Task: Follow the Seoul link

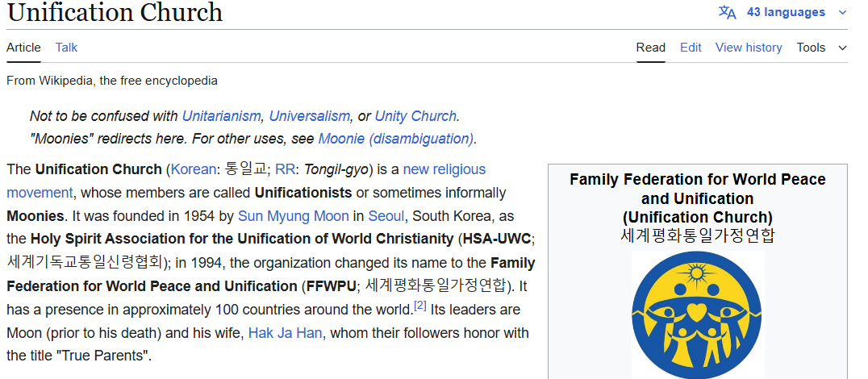Action: [386, 216]
